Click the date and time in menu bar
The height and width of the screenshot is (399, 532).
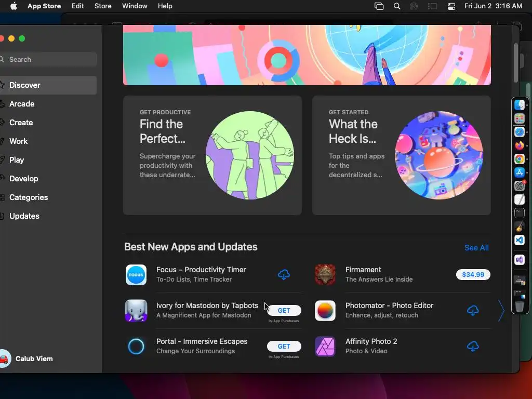coord(493,6)
